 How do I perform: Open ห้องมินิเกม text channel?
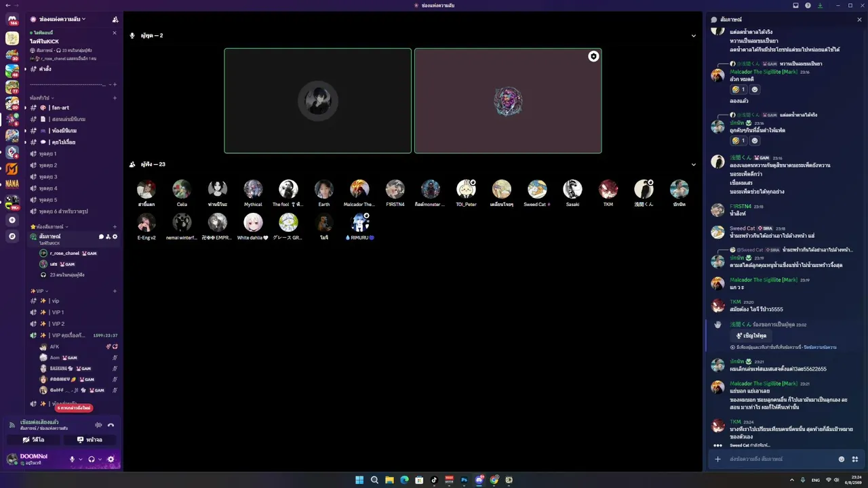pos(75,130)
